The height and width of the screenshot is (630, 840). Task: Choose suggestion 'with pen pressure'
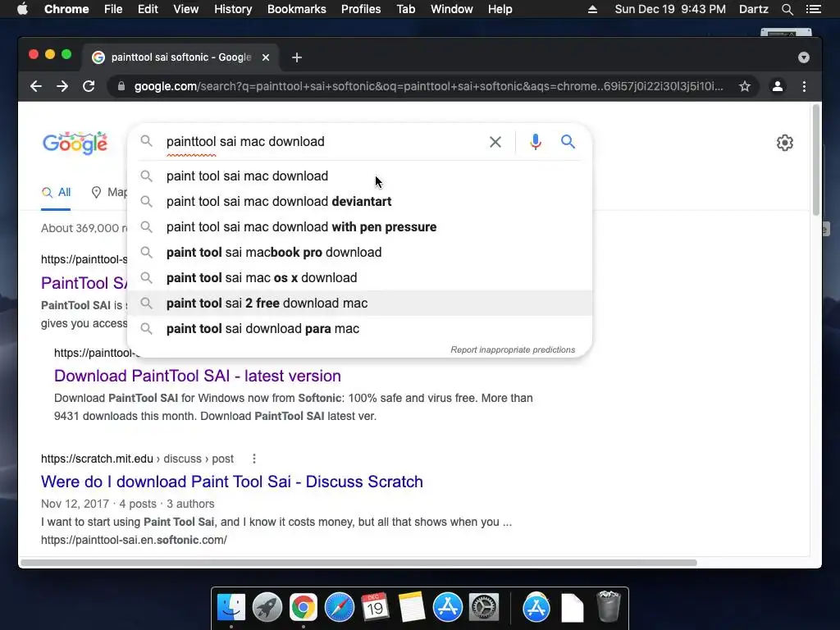[360, 227]
